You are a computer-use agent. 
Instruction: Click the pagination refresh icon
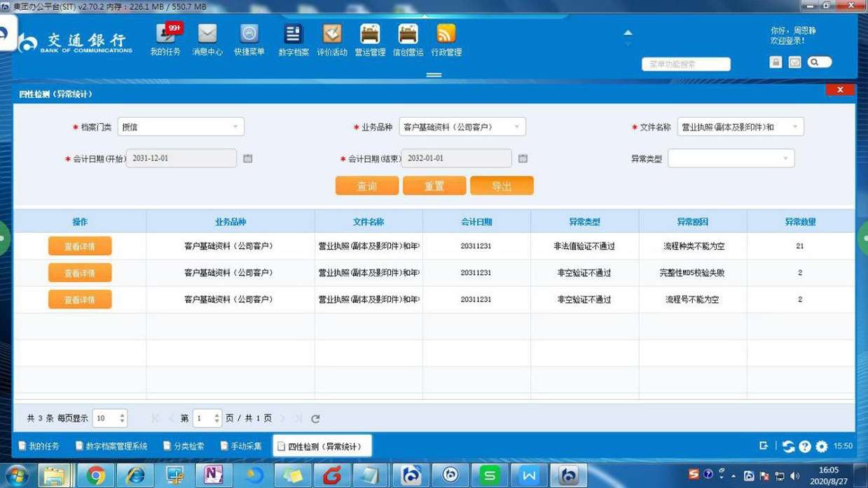point(315,419)
